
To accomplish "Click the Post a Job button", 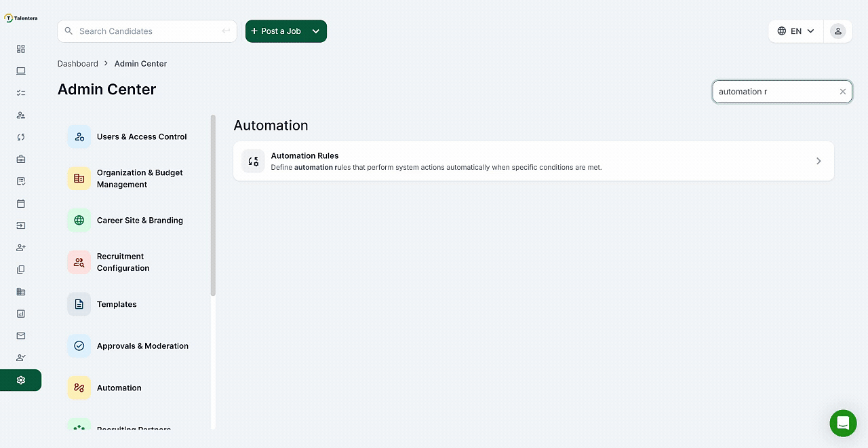I will tap(276, 31).
